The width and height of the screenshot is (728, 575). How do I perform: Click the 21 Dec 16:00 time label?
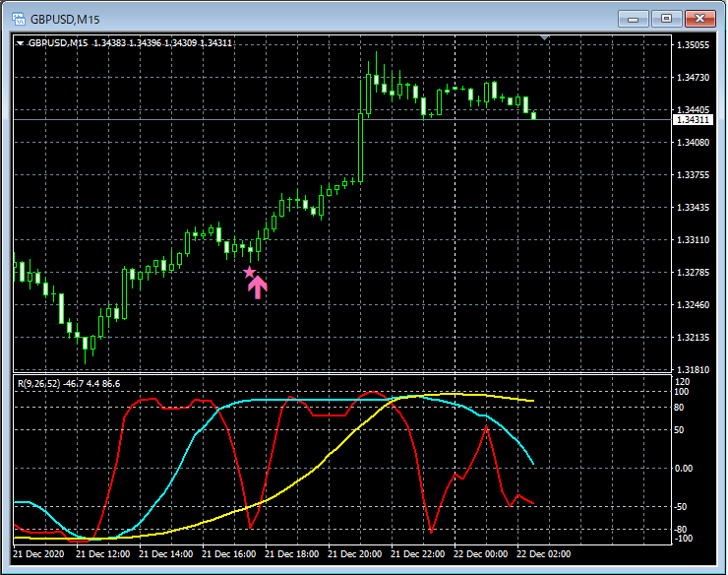tap(232, 554)
